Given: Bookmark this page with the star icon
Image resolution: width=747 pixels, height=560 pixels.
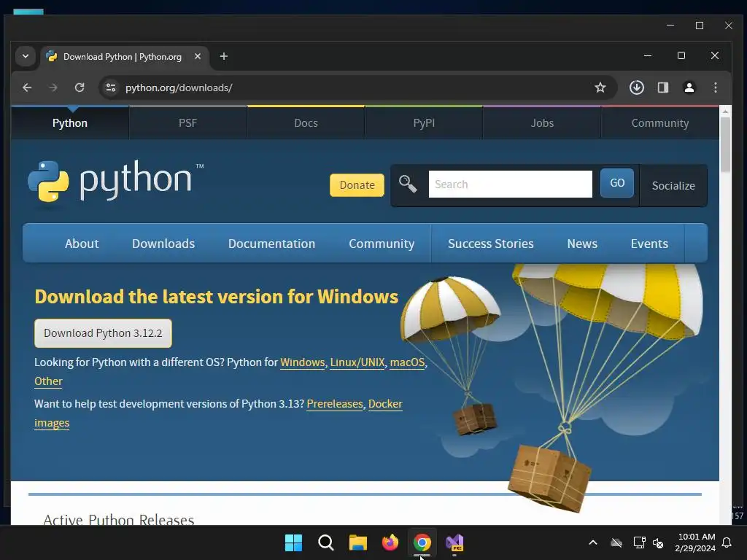Looking at the screenshot, I should point(600,87).
